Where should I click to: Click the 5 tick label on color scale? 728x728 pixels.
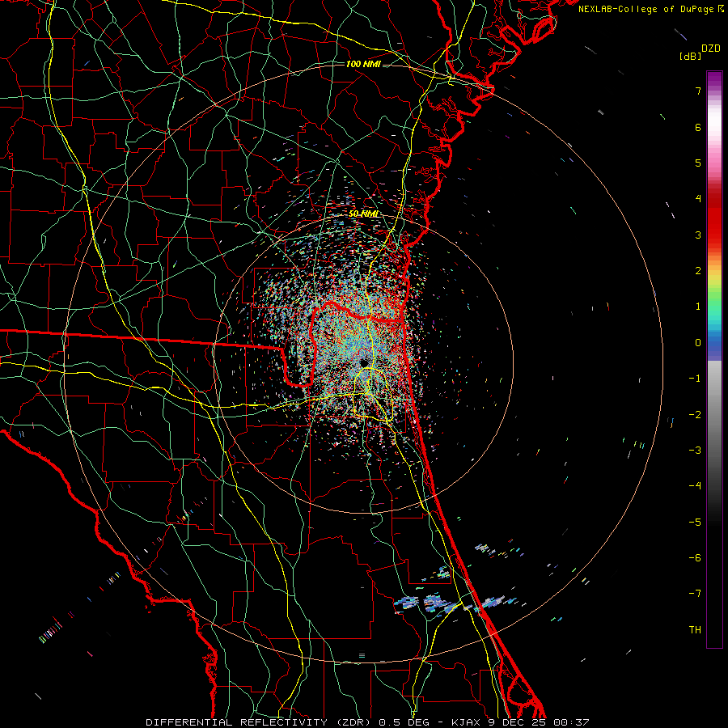[698, 163]
